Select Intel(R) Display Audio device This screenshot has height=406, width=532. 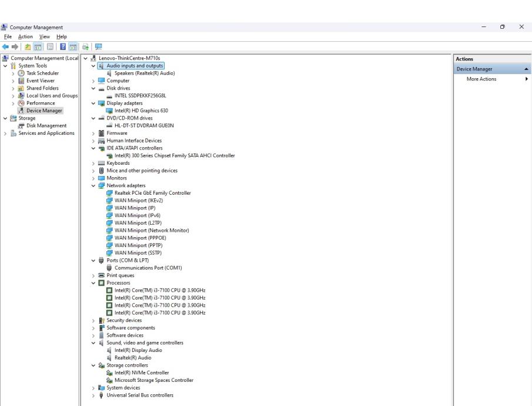point(138,350)
